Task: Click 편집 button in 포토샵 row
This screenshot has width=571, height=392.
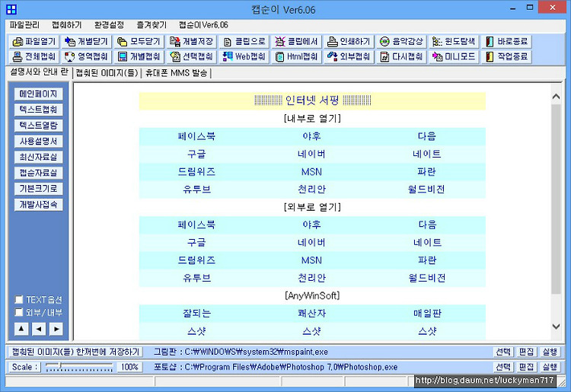Action: click(526, 367)
